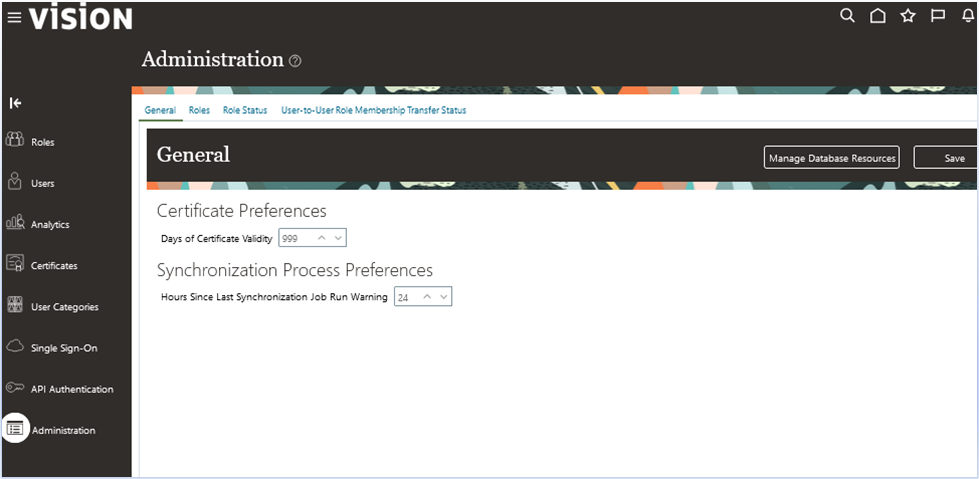
Task: Decrease Hours Since Last Synchronization value
Action: [x=443, y=297]
